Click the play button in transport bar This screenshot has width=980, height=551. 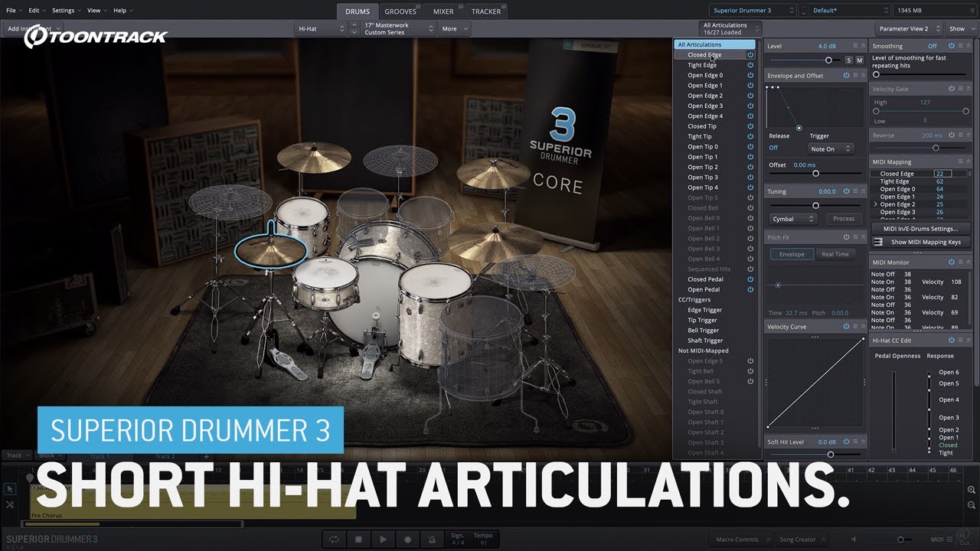(383, 540)
